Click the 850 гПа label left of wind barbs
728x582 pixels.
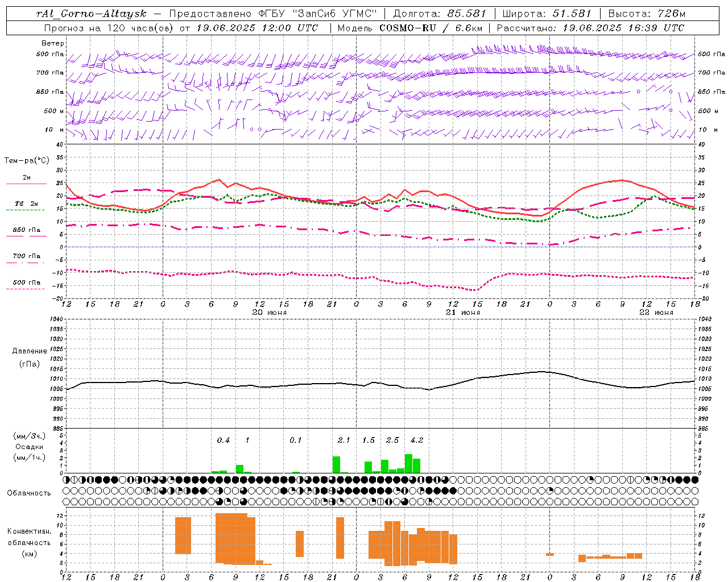(x=49, y=92)
